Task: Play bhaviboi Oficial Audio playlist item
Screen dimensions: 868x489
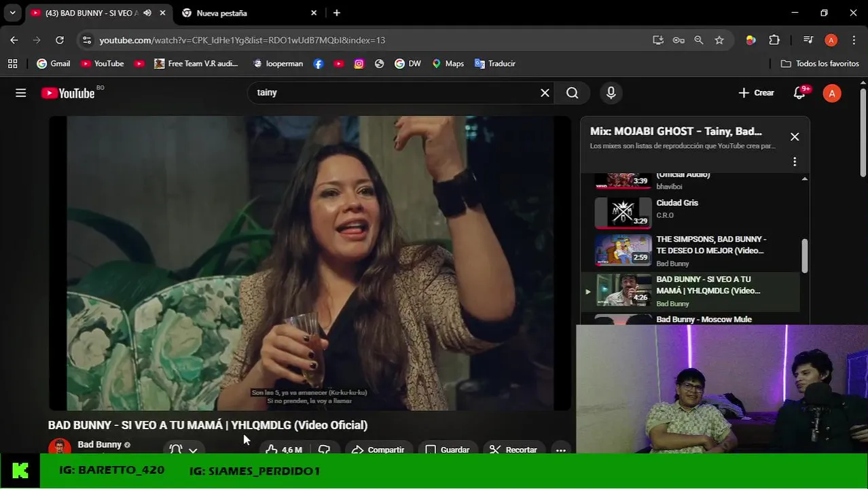Action: 691,181
